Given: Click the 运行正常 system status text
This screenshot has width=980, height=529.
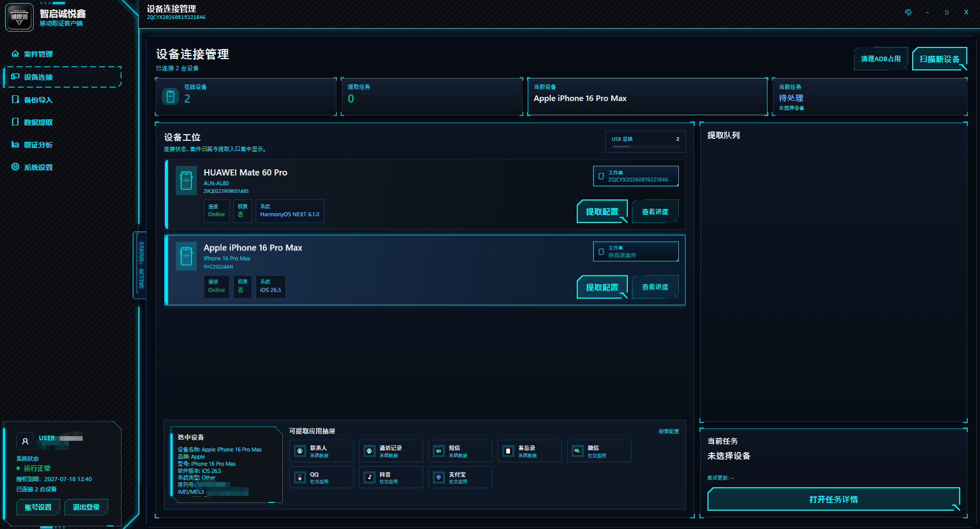Looking at the screenshot, I should point(37,468).
